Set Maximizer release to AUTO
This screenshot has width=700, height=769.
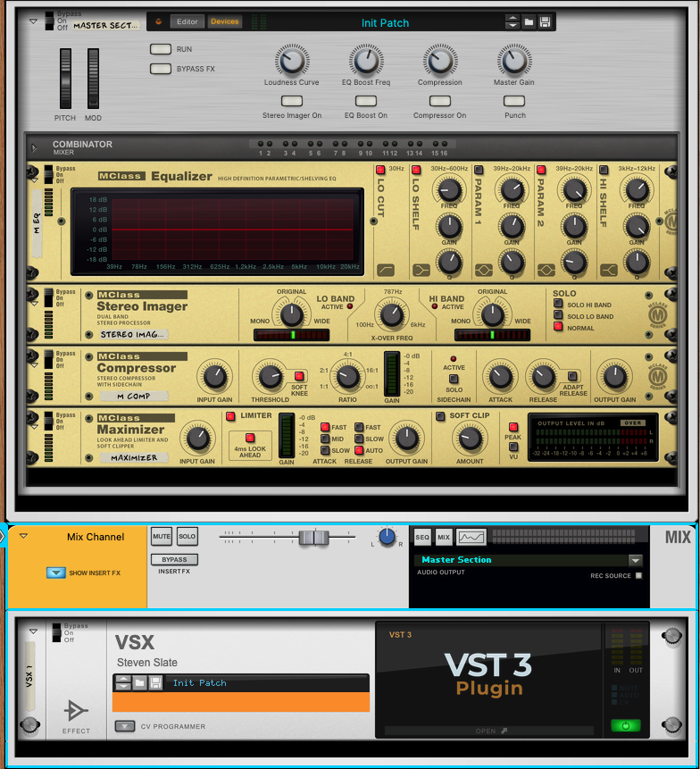coord(359,450)
